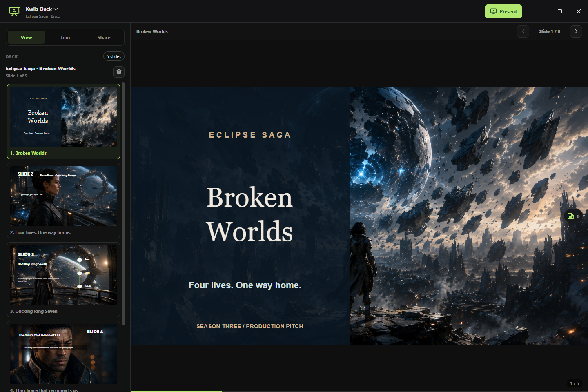The width and height of the screenshot is (588, 392).
Task: Click the 5 slides badge
Action: (x=114, y=56)
